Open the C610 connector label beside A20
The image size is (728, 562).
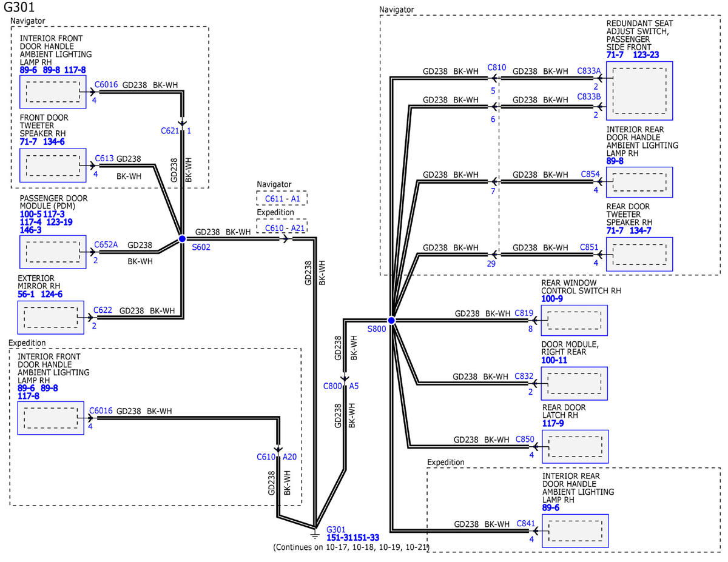tap(266, 457)
